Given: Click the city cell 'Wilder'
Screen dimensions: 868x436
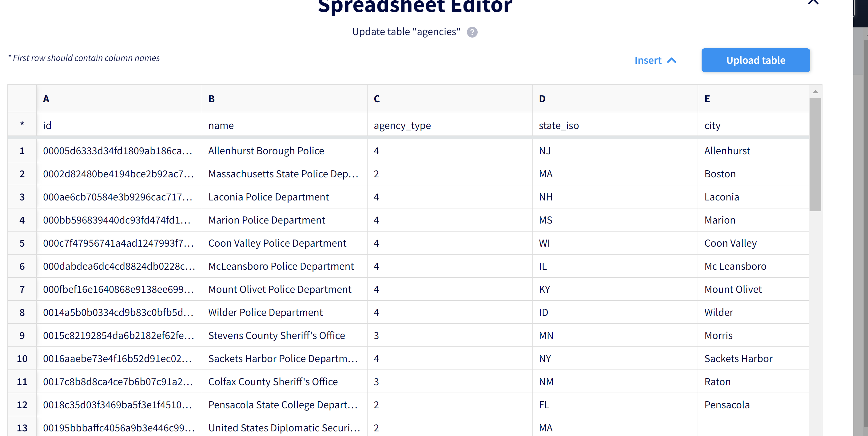Looking at the screenshot, I should (754, 312).
